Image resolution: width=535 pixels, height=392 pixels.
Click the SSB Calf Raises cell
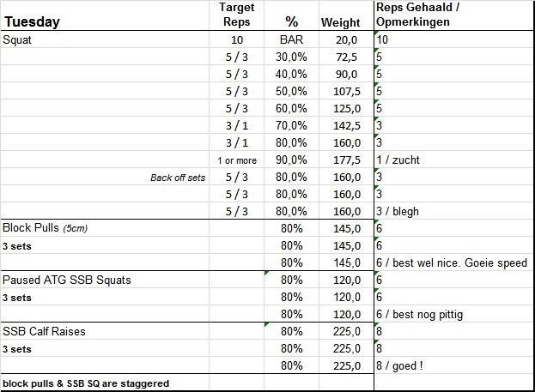44,332
